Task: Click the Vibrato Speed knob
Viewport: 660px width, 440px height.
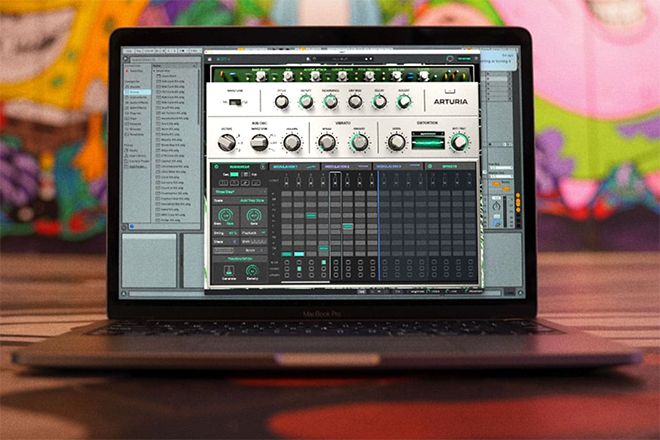Action: tap(327, 143)
